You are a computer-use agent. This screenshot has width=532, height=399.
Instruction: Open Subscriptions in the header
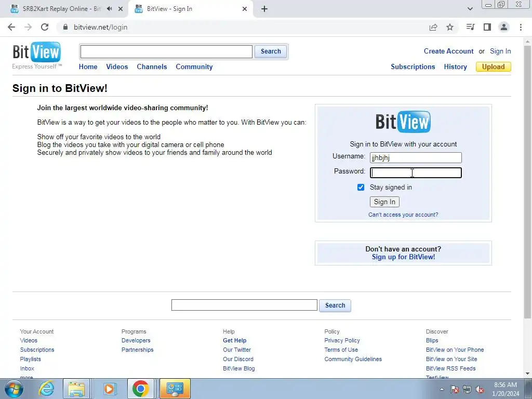coord(413,67)
